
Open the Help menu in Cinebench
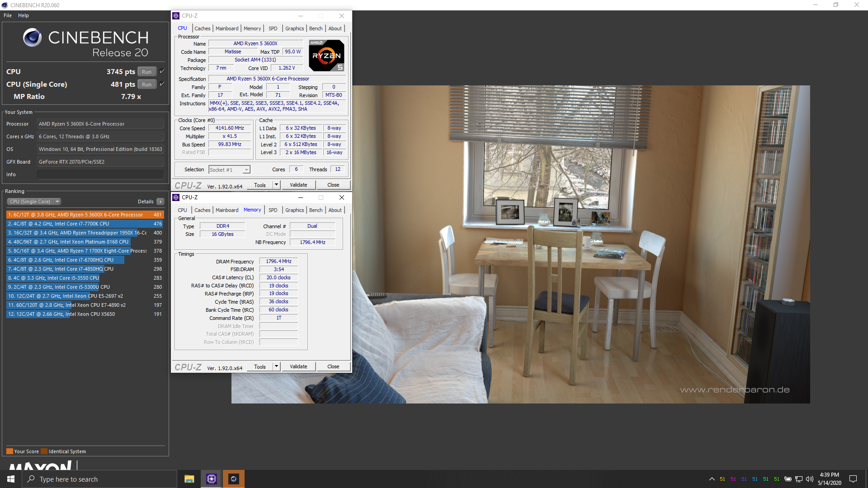click(24, 15)
